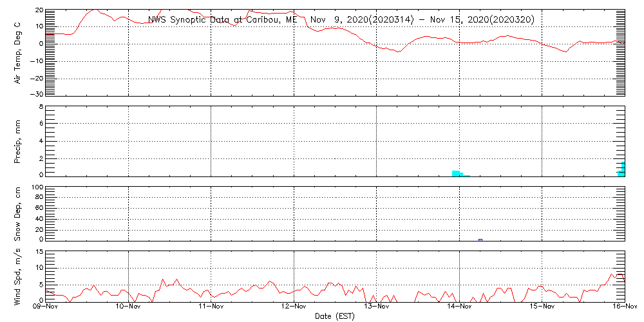The image size is (644, 322).
Task: Click the 8 label on the precipitation axis
Action: tap(40, 106)
